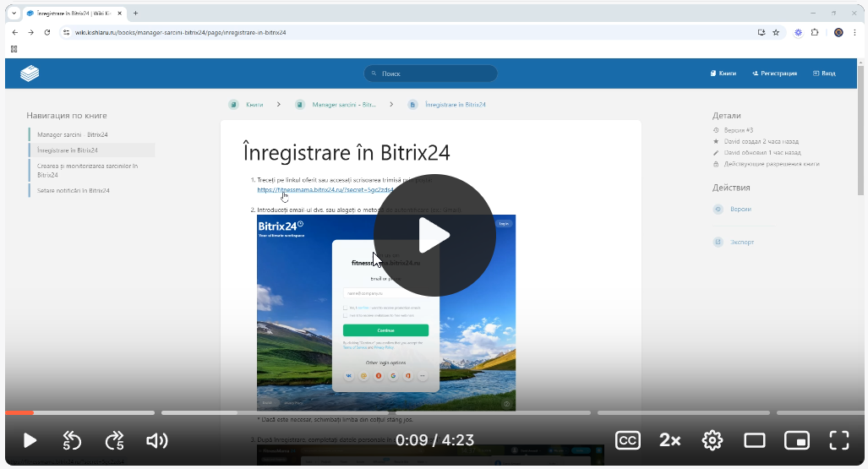Click the small play button in the control bar
The height and width of the screenshot is (469, 868).
coord(30,441)
